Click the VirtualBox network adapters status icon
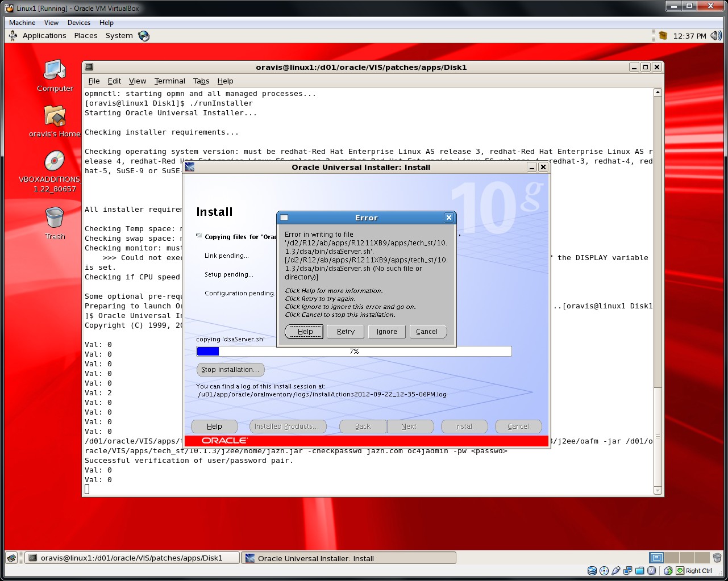The image size is (728, 581). [x=628, y=571]
